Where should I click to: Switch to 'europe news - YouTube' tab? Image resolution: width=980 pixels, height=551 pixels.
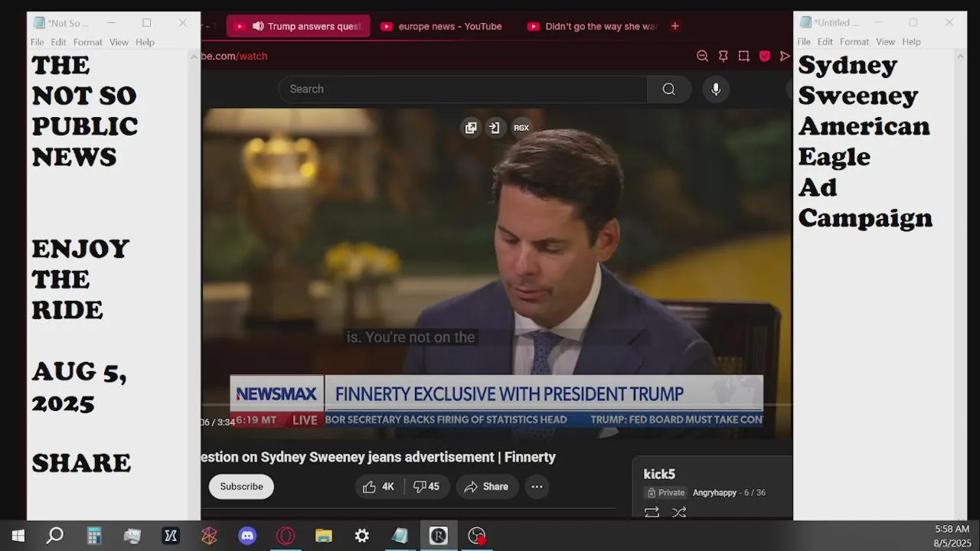pos(442,26)
